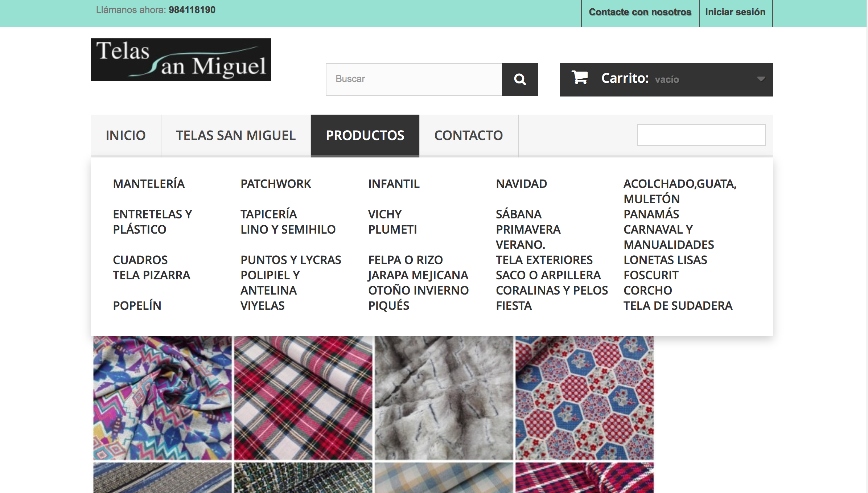Screen dimensions: 868x493
Task: Choose the PUNTOS Y LYCRAS category
Action: click(x=291, y=260)
